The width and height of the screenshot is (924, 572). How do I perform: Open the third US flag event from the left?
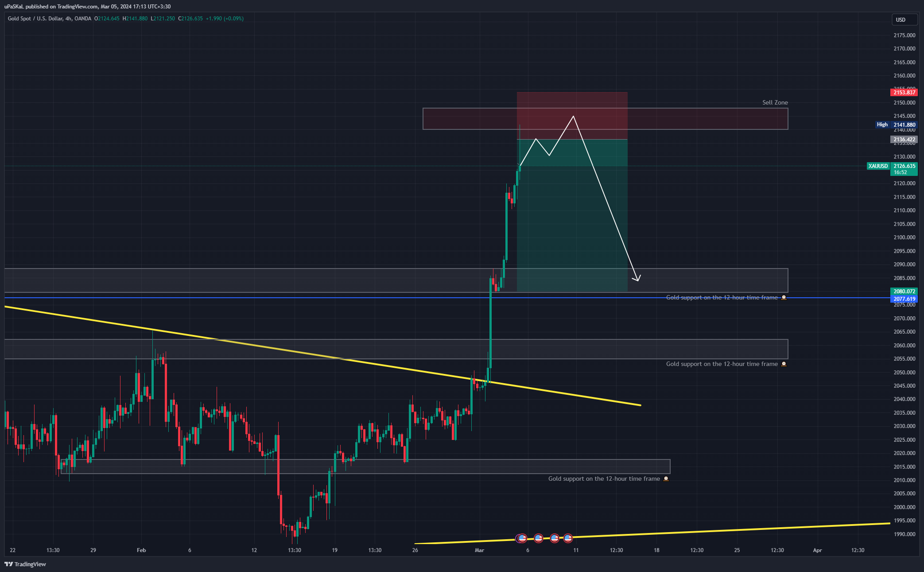pos(555,538)
